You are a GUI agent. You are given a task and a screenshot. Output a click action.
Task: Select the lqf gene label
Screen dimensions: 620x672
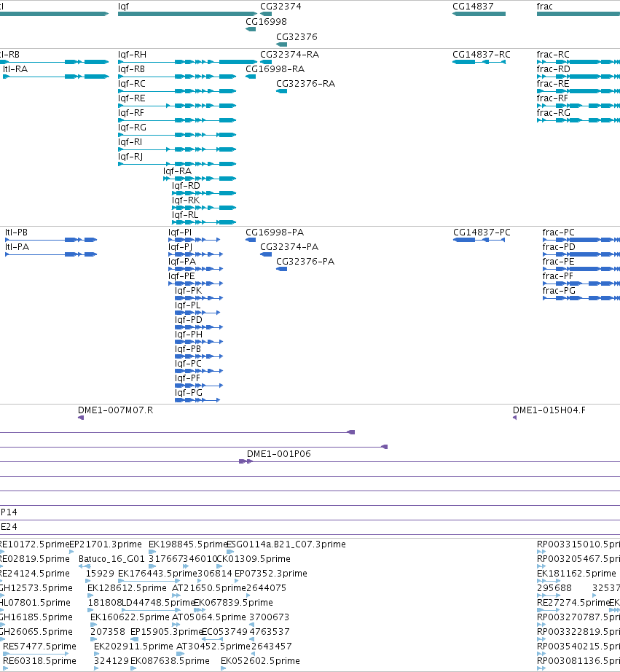[123, 7]
